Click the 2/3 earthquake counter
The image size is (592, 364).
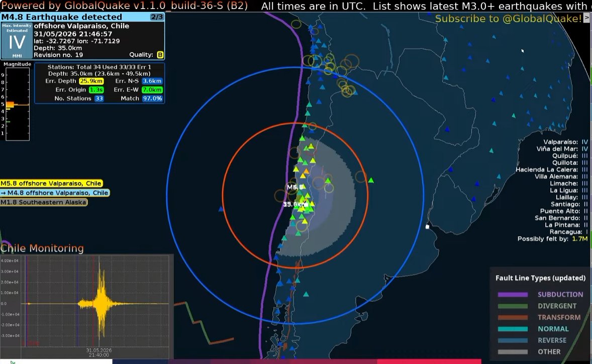(x=157, y=17)
